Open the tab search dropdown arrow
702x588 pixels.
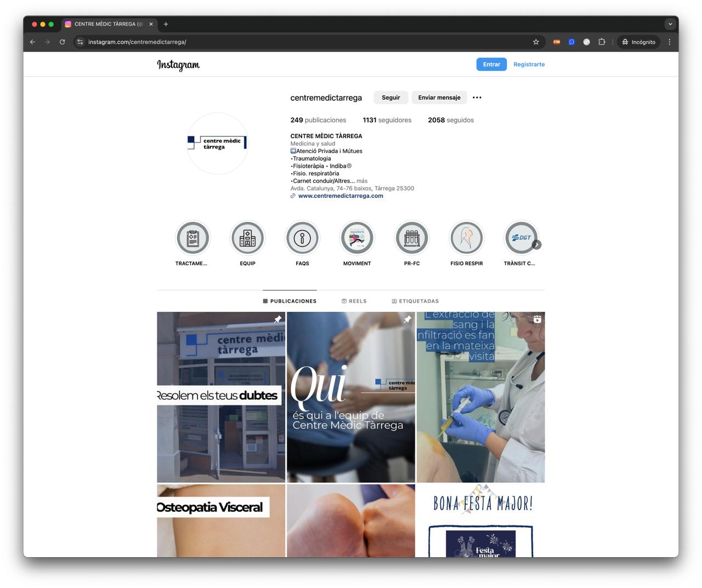[670, 24]
